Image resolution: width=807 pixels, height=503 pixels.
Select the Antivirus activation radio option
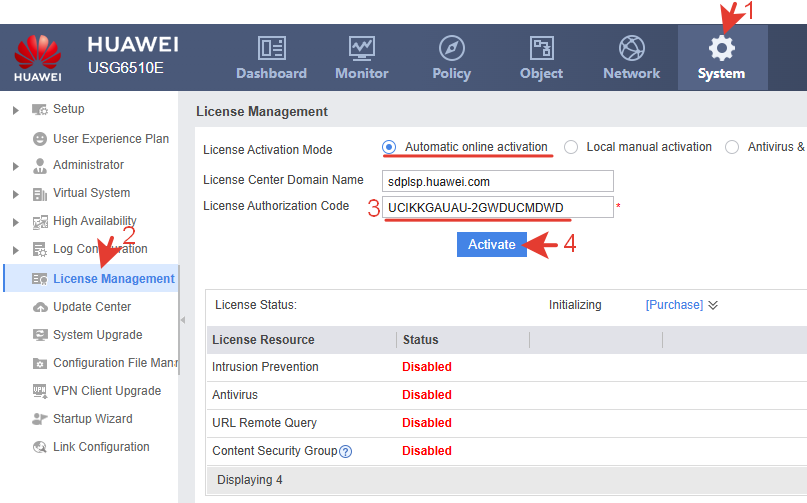[732, 147]
